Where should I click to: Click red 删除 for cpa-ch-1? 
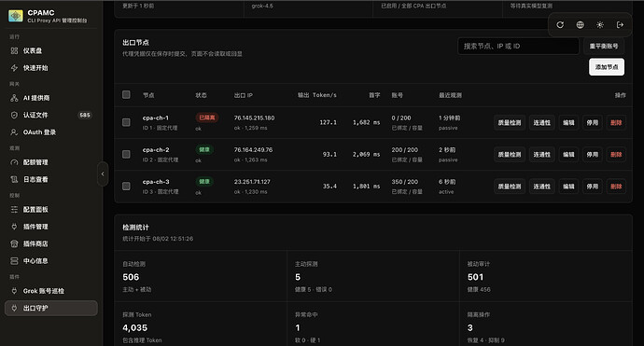pos(616,123)
